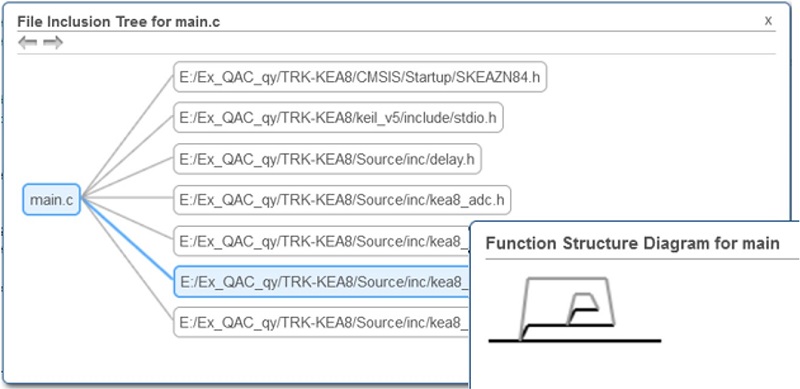Select the main.c root node
This screenshot has width=800, height=389.
(52, 200)
